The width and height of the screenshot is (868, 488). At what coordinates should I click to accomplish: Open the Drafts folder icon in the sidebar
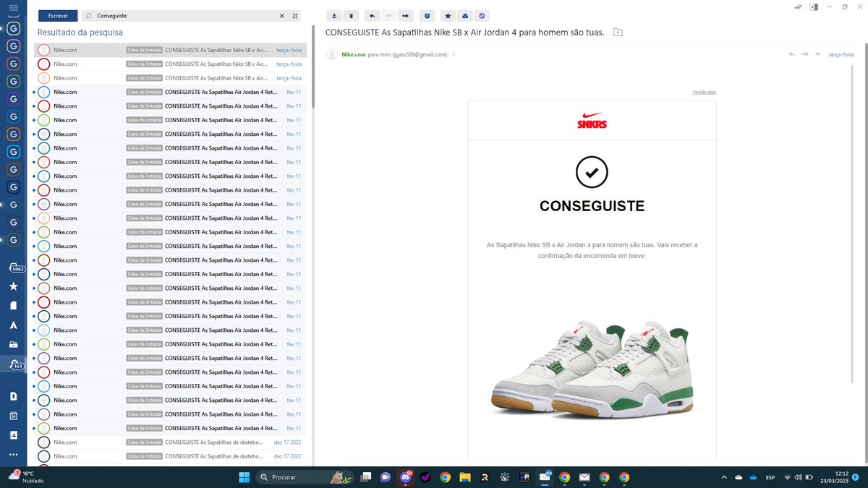13,306
